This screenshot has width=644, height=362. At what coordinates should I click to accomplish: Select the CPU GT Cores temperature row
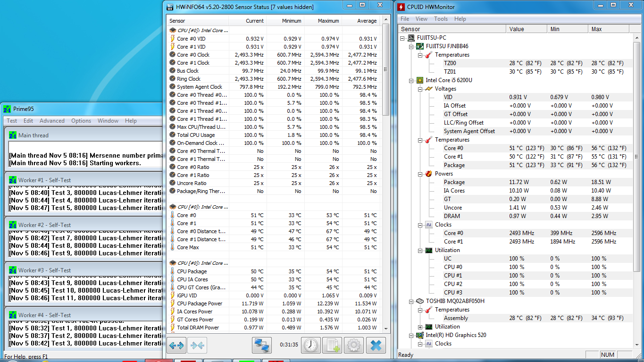click(274, 287)
